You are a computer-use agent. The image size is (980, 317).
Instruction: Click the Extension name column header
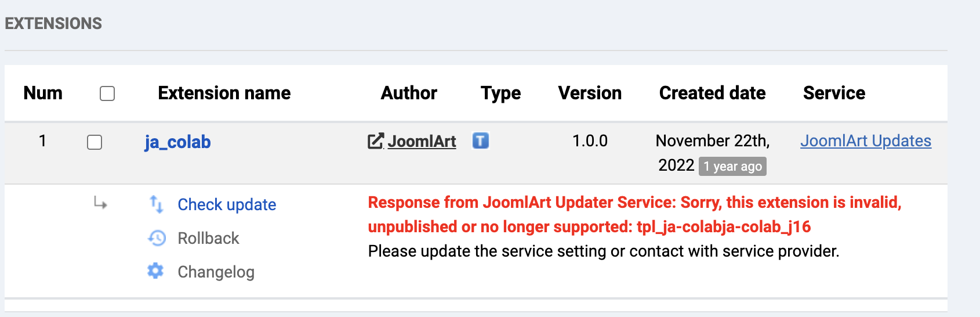click(224, 93)
